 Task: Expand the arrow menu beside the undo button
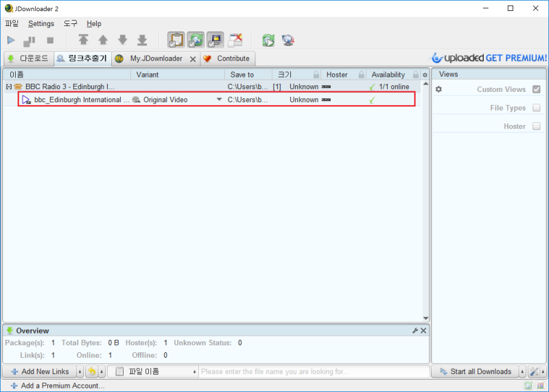pos(102,371)
